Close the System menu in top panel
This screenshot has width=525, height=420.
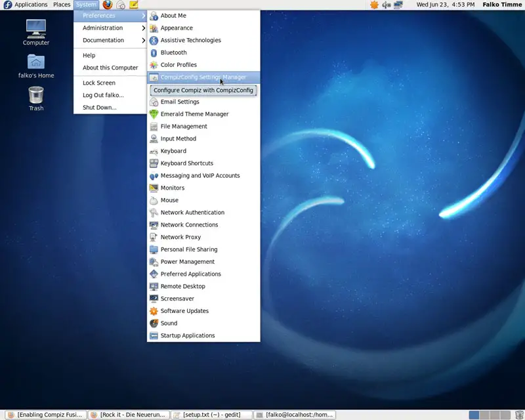coord(86,5)
